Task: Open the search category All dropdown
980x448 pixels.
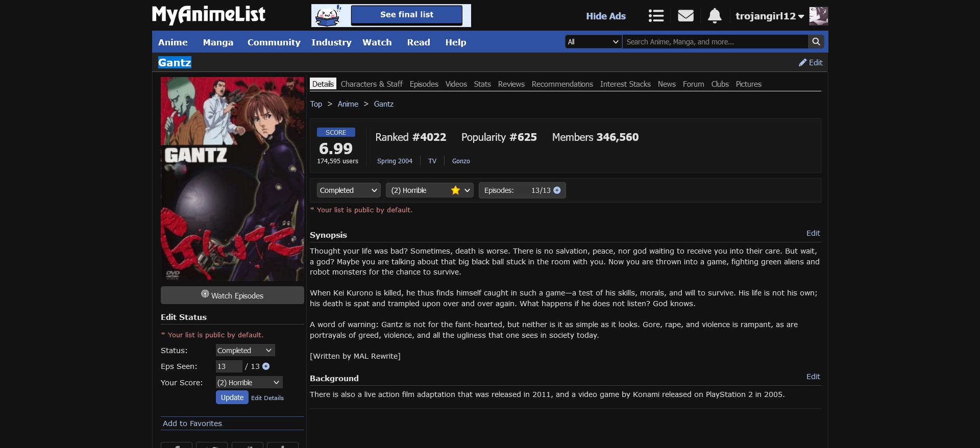Action: coord(594,42)
